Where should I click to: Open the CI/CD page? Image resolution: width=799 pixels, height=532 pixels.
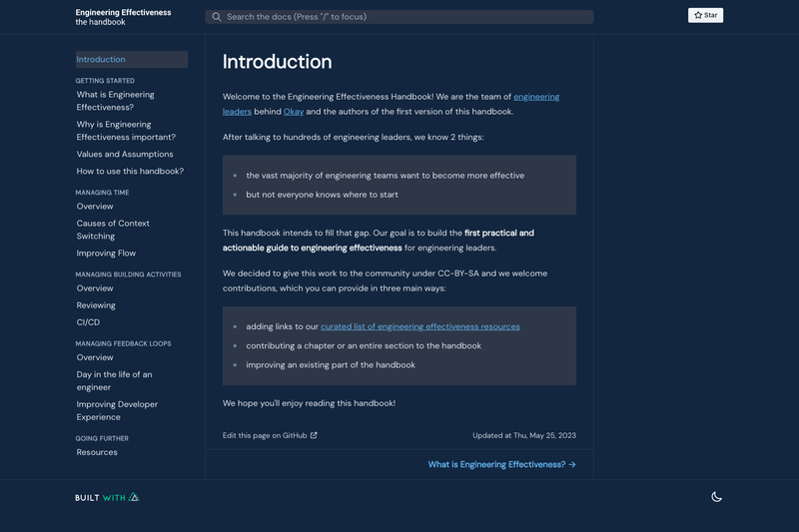coord(88,322)
